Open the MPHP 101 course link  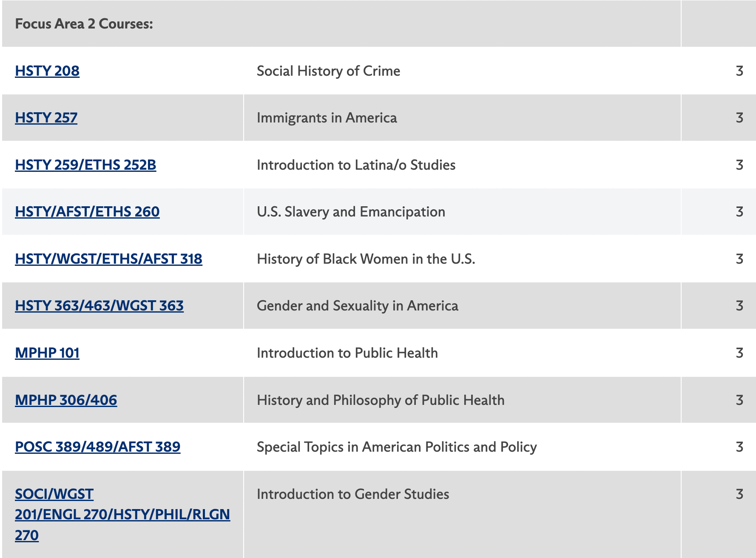[x=47, y=353]
